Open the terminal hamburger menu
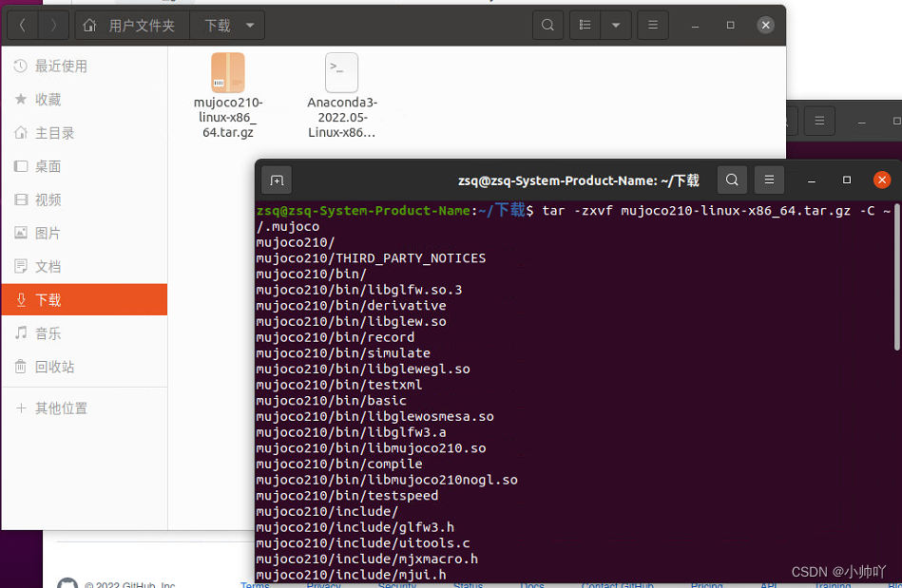Viewport: 902px width, 588px height. pos(769,180)
